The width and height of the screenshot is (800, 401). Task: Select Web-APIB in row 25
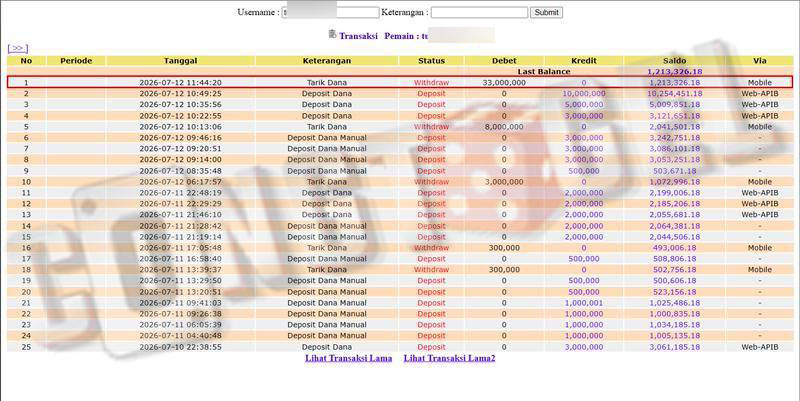tap(760, 347)
